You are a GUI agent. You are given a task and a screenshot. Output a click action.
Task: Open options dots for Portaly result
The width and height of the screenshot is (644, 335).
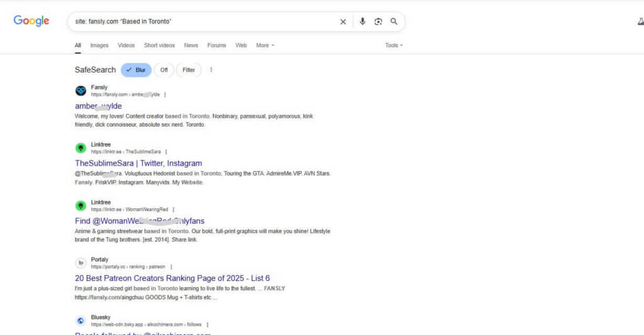click(x=171, y=267)
